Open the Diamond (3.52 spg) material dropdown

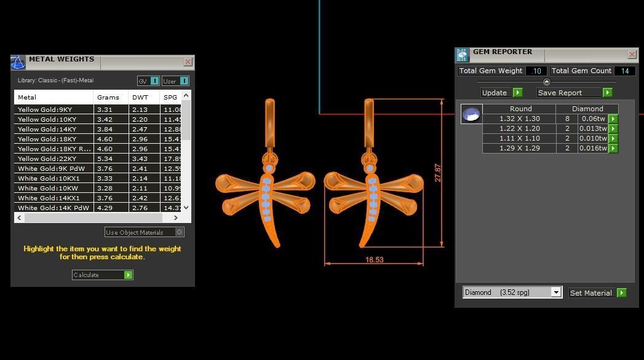click(x=555, y=292)
